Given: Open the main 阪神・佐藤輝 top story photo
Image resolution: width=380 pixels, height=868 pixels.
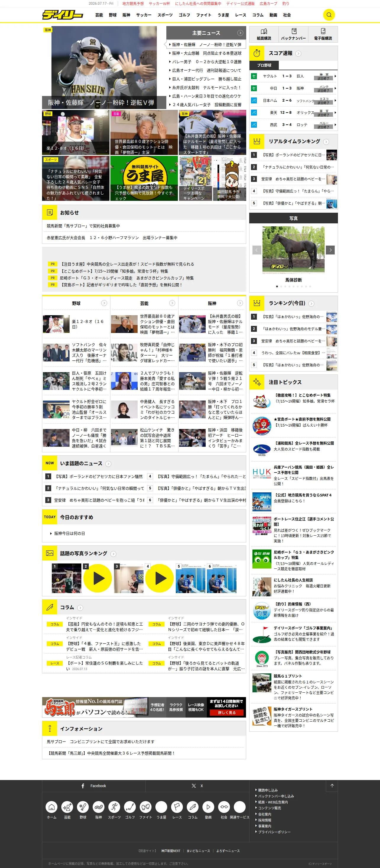Looking at the screenshot, I should [x=104, y=67].
